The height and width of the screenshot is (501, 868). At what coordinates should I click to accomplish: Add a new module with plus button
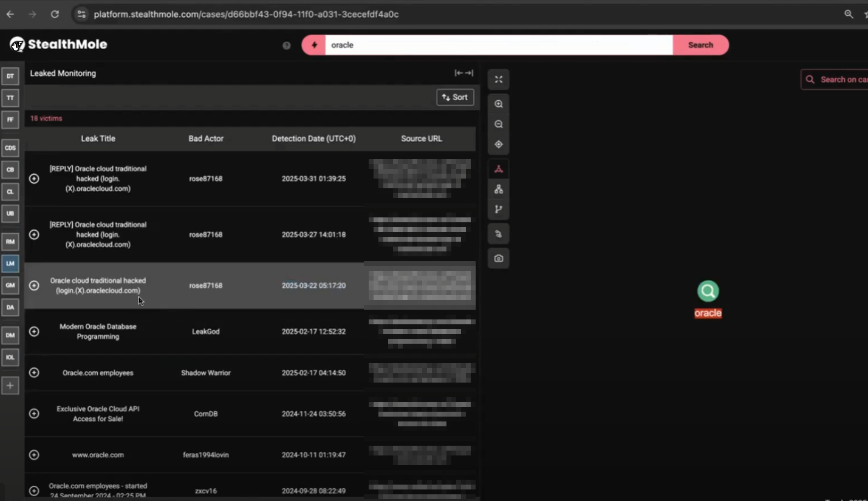(x=10, y=385)
